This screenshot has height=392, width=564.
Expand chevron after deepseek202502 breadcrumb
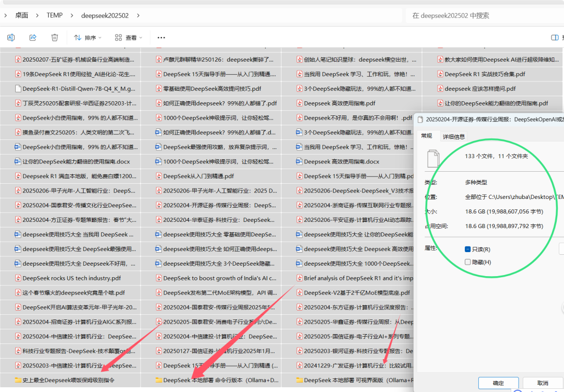[x=138, y=16]
